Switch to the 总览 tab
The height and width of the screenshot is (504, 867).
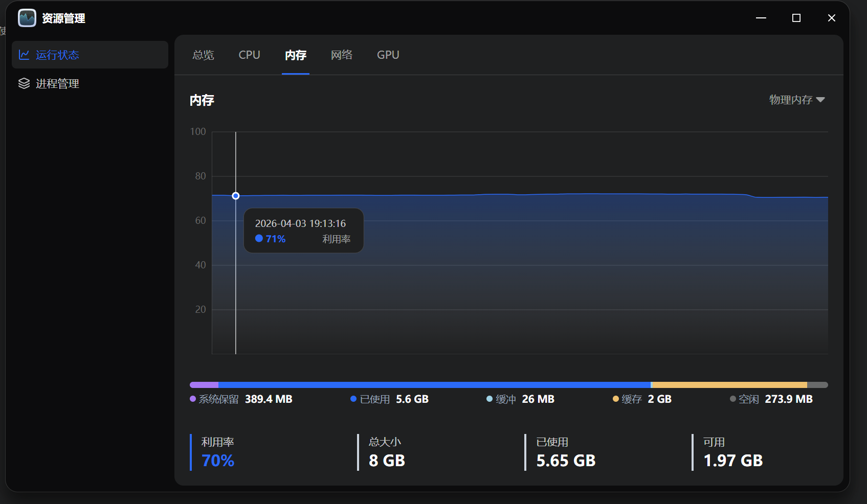[203, 55]
